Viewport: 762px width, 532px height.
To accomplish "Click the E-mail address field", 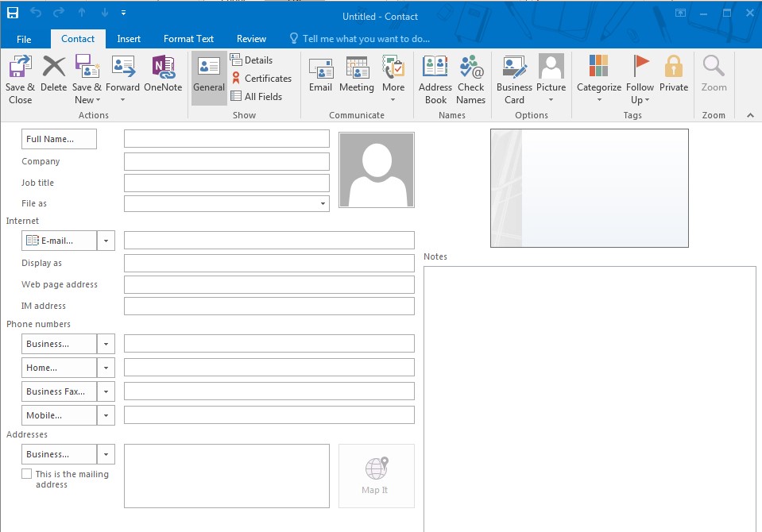I will click(269, 240).
